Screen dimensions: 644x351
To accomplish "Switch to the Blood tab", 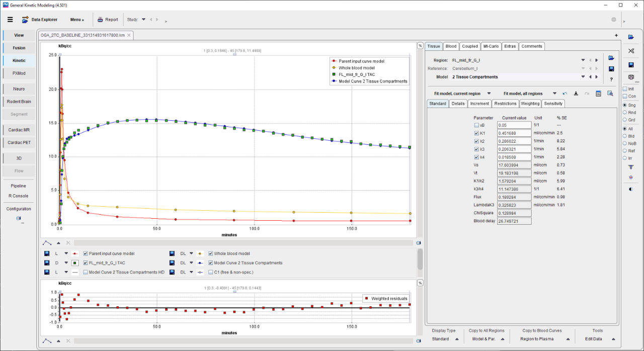I will pyautogui.click(x=451, y=46).
